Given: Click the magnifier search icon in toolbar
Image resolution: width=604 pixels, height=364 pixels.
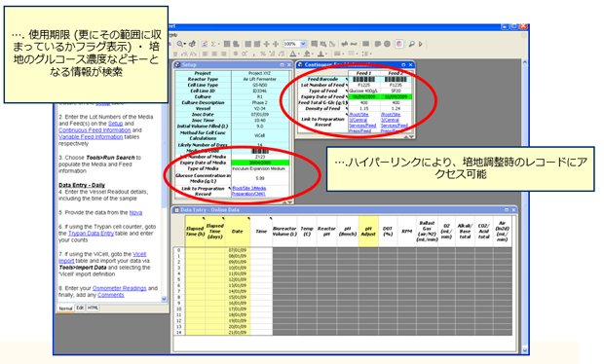Looking at the screenshot, I should click(411, 44).
